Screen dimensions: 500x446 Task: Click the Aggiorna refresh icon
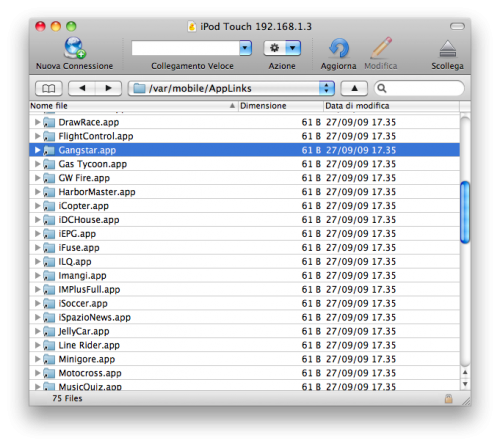339,49
